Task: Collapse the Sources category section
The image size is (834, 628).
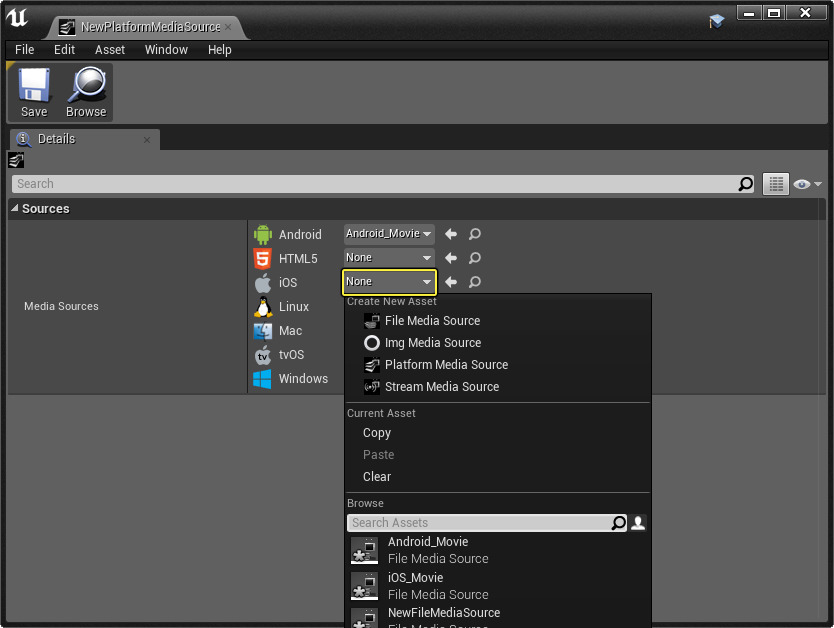Action: click(x=14, y=209)
